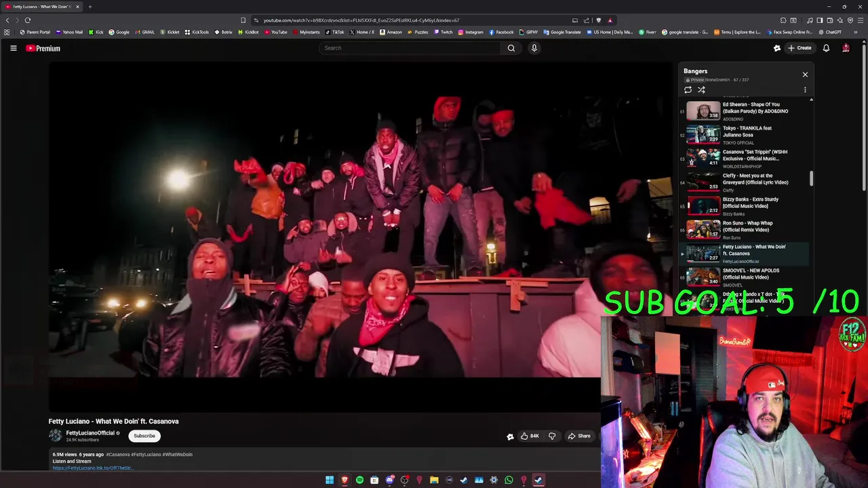Open playlist panel three-dot options menu

[x=805, y=89]
